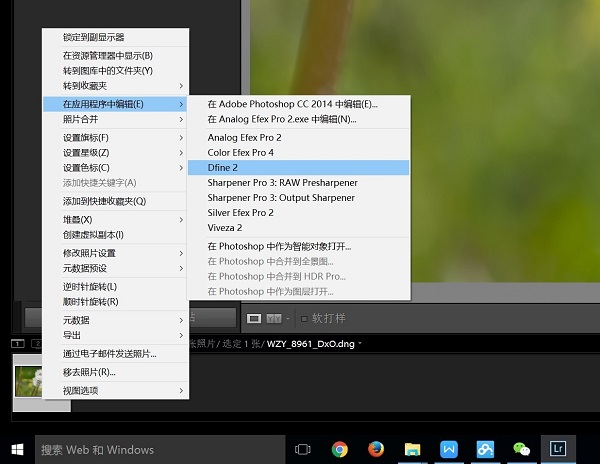Edit in Adobe Photoshop CC 2014
The width and height of the screenshot is (600, 464).
(x=298, y=104)
